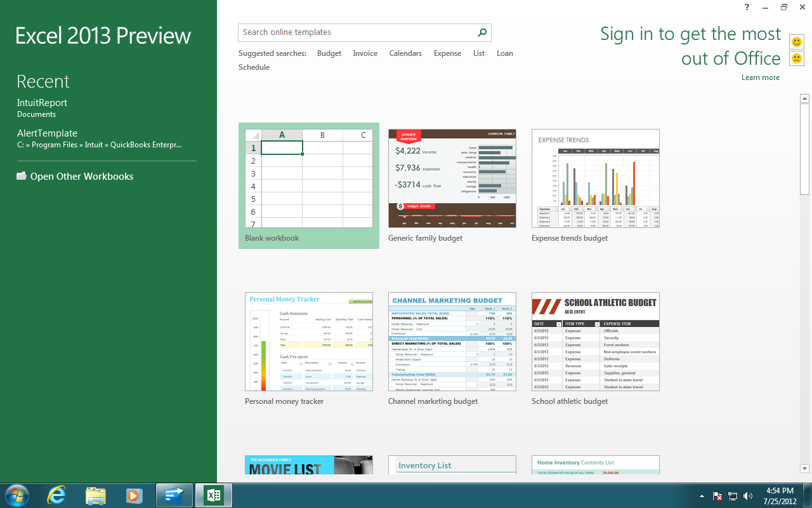Open Internet Explorer from the taskbar
812x508 pixels.
(x=56, y=495)
